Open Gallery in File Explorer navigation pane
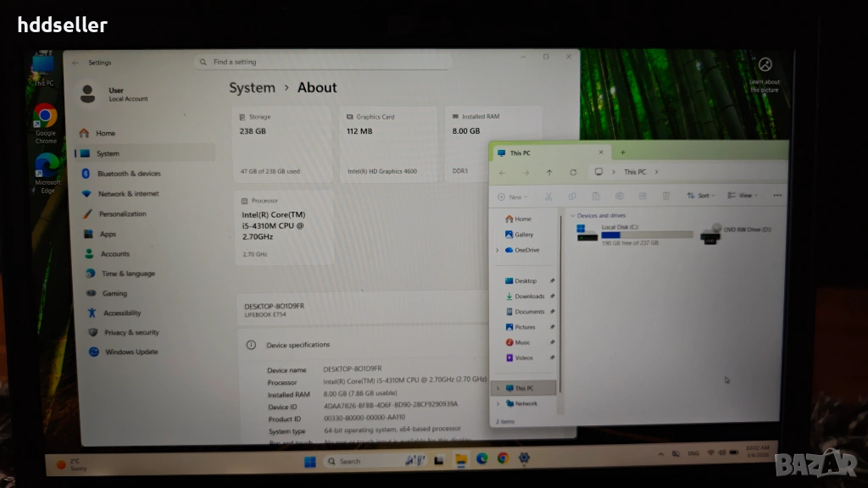Screen dimensions: 868x488 point(520,235)
